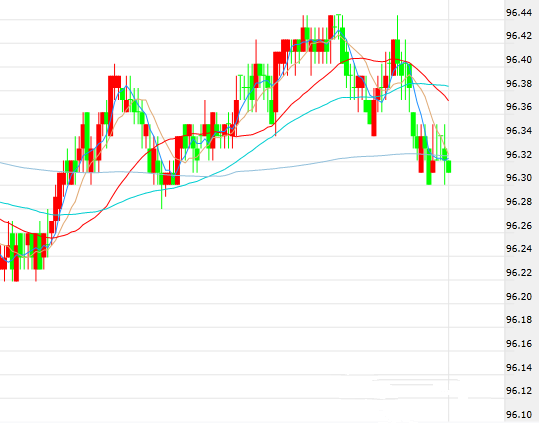Select the 96.30 price axis label

click(519, 178)
